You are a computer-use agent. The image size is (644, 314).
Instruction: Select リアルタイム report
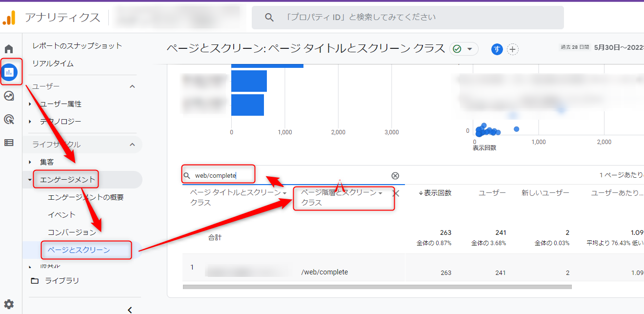point(53,63)
